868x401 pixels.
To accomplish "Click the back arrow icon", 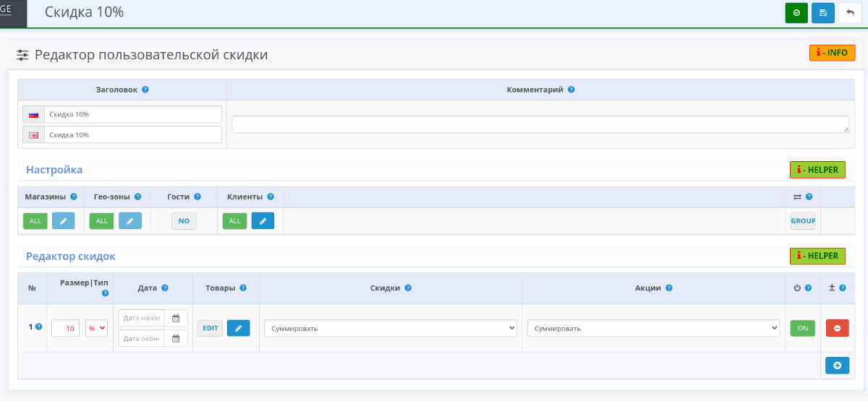I will [x=850, y=13].
